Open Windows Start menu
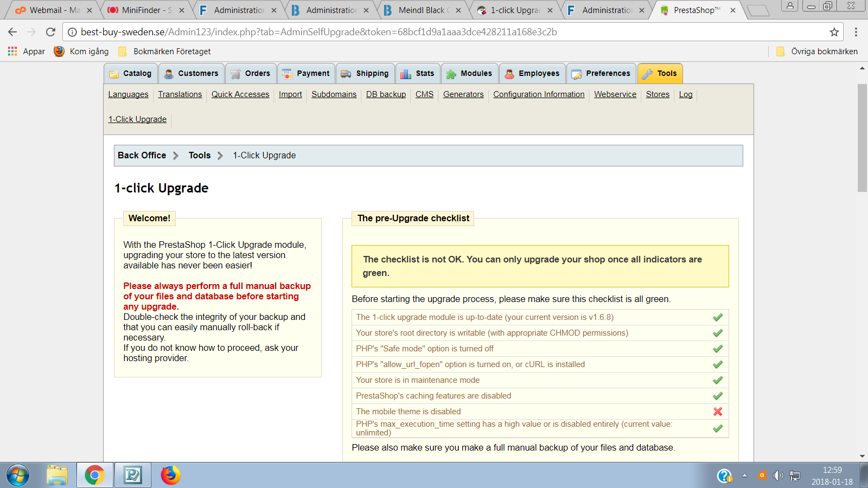868x488 pixels. pos(18,476)
